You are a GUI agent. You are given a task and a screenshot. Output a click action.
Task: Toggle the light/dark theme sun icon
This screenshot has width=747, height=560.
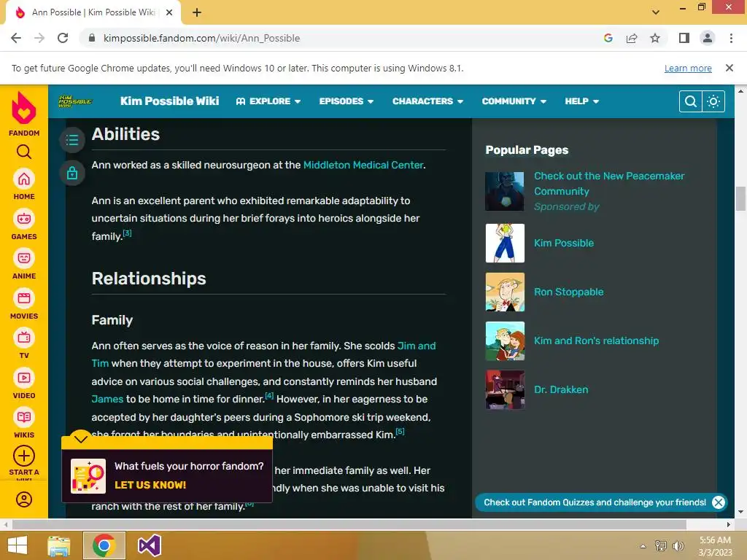[713, 101]
